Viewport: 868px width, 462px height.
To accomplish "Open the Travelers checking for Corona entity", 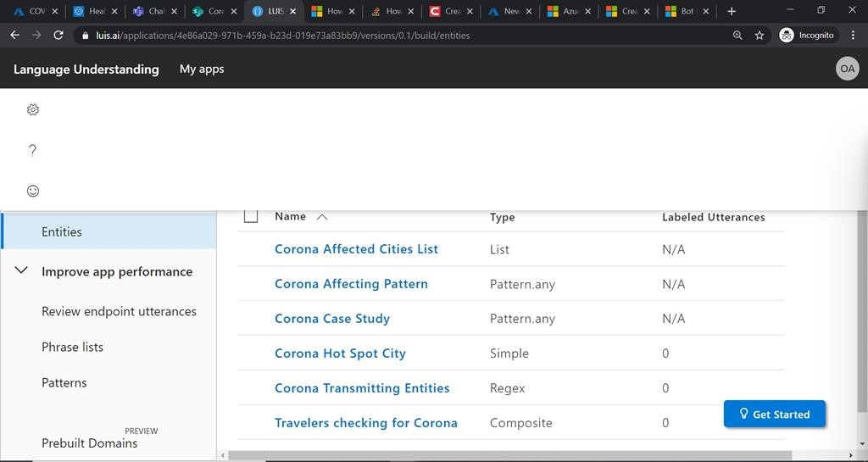I will (x=365, y=423).
